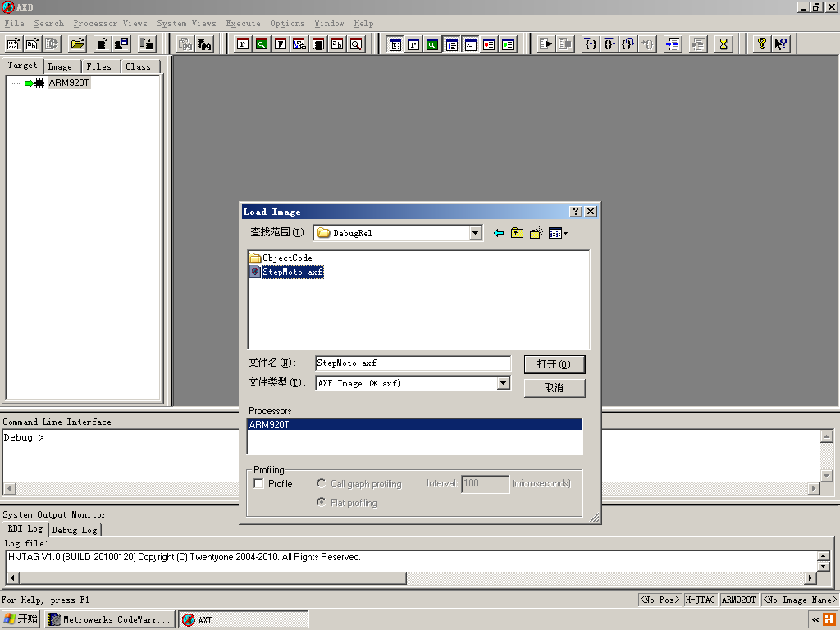Expand the DebugRel look-in folder dropdown
840x630 pixels.
475,233
